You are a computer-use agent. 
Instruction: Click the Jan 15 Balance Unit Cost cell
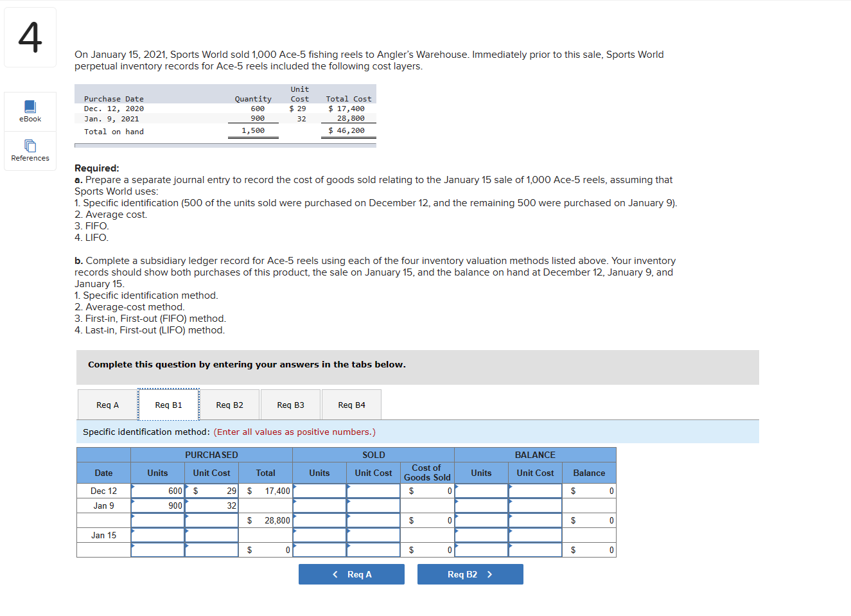[x=535, y=535]
